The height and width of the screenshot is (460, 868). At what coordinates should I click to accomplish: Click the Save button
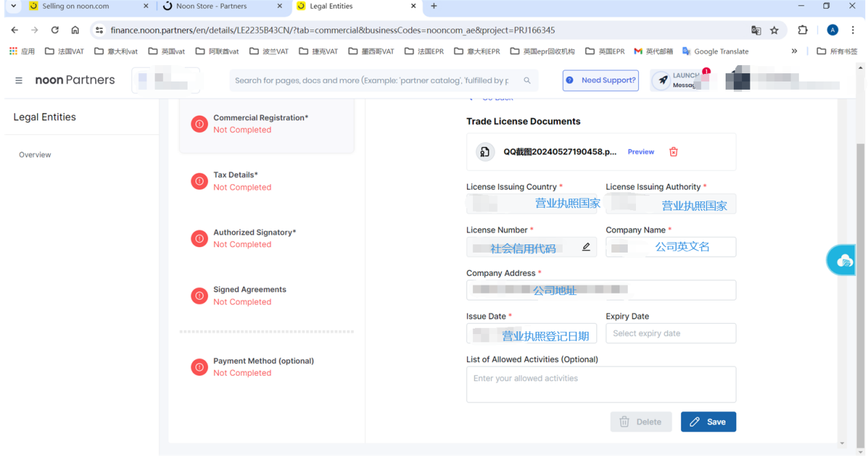tap(708, 422)
